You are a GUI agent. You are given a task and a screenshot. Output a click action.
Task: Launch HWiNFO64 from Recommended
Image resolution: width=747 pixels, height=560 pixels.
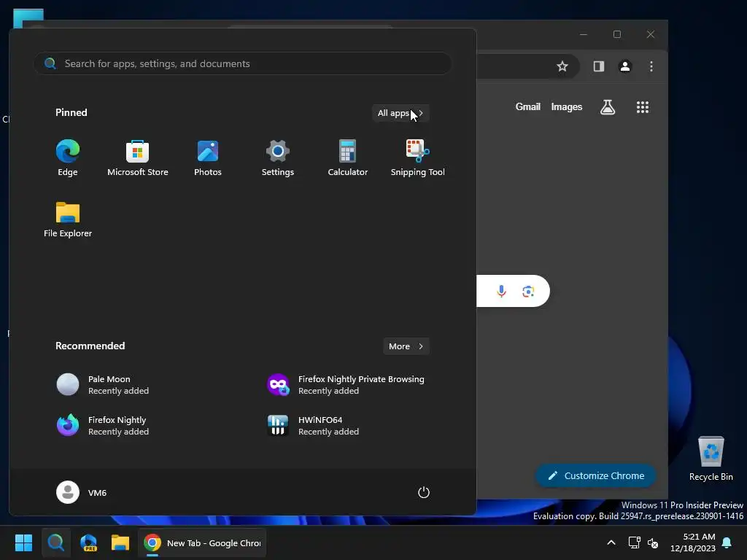pos(313,426)
